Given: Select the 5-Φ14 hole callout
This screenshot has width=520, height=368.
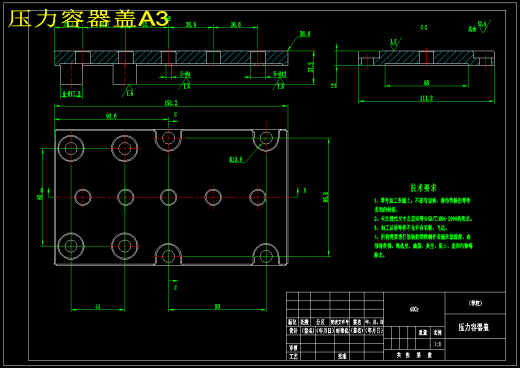Looking at the screenshot, I should 185,74.
